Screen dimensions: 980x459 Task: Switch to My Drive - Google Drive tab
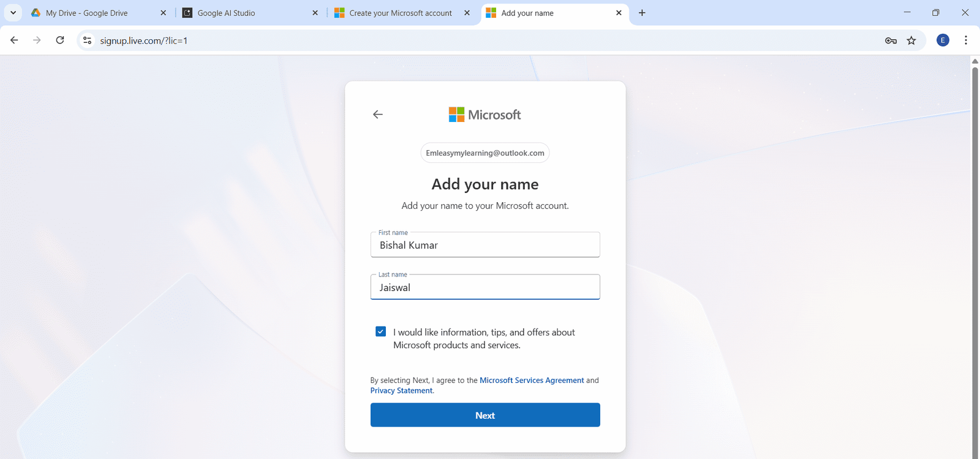pos(86,13)
